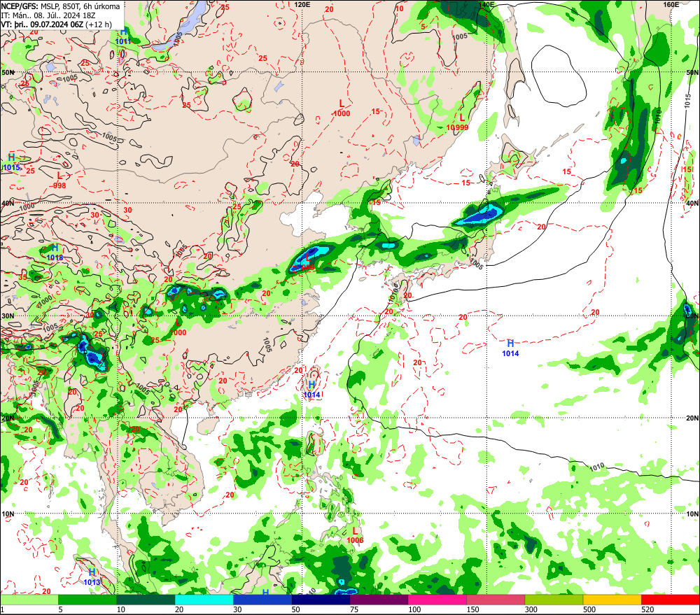This screenshot has width=700, height=615.
Task: Pick the orange 500–520 legend swatch
Action: pyautogui.click(x=612, y=600)
